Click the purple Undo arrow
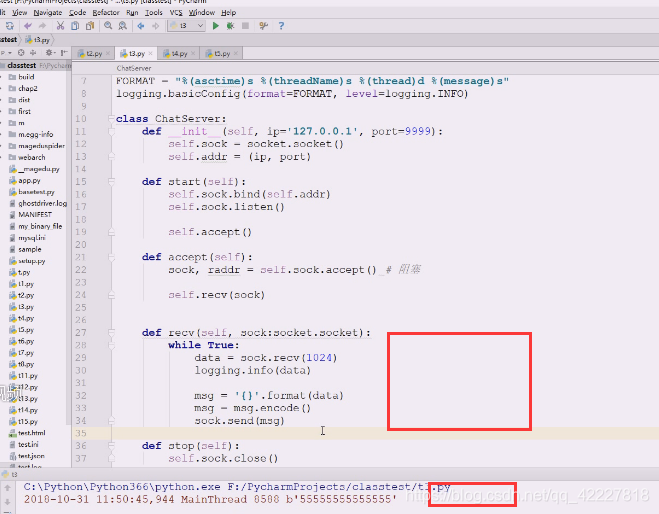Screen dimensions: 659x514 (x=28, y=26)
